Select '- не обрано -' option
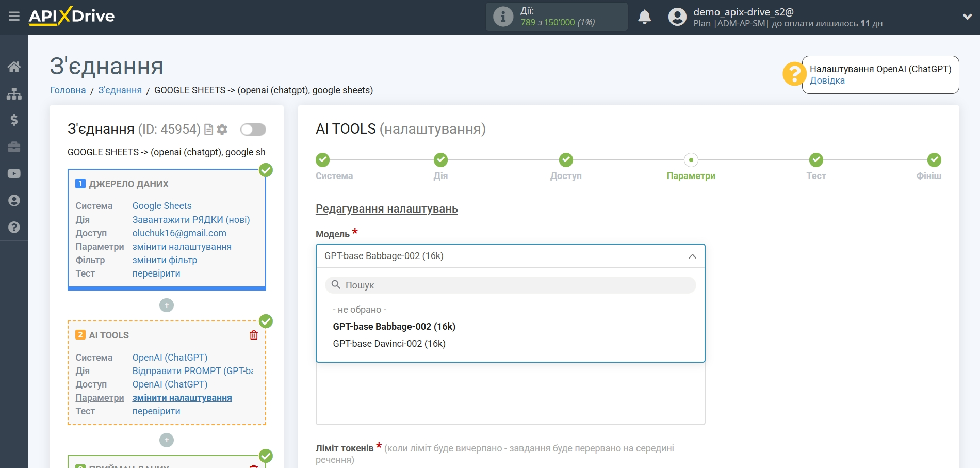 pyautogui.click(x=359, y=310)
